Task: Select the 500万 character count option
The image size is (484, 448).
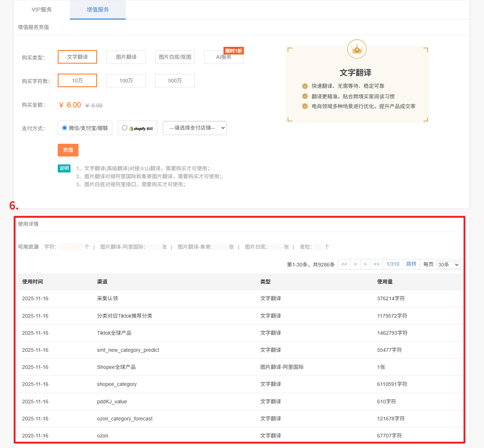Action: [175, 81]
